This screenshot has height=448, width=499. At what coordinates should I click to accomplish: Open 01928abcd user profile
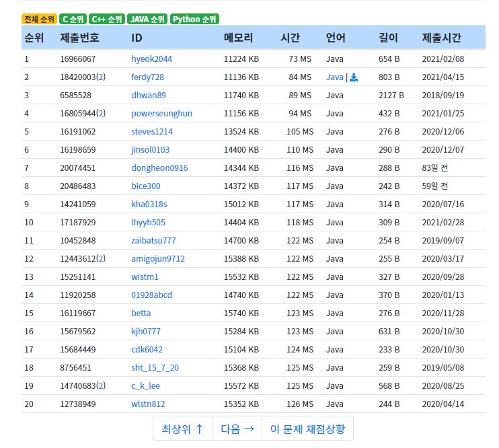(151, 295)
